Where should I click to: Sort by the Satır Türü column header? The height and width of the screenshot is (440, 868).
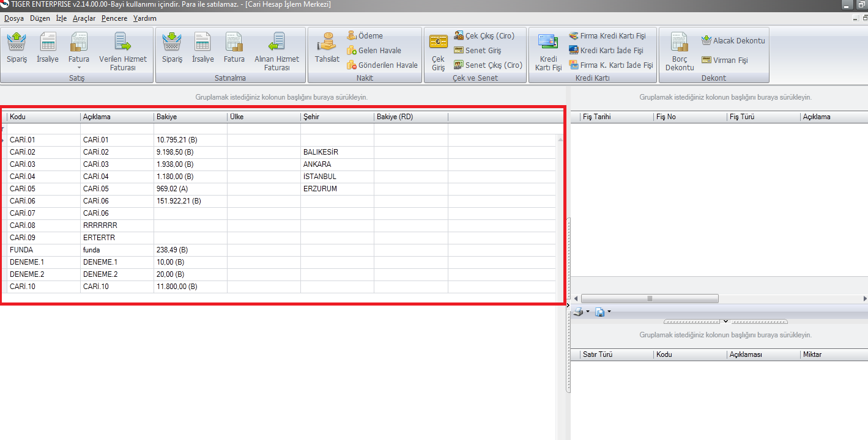[x=617, y=354]
